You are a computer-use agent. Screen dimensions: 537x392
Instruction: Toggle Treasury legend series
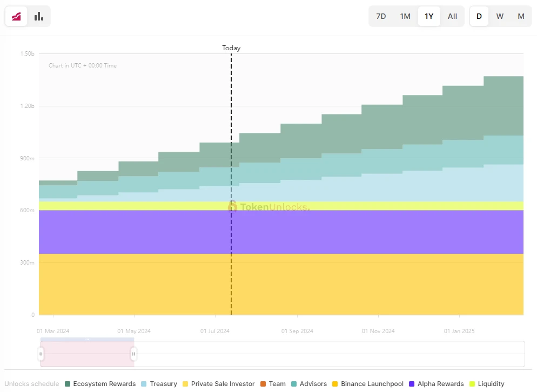(159, 384)
